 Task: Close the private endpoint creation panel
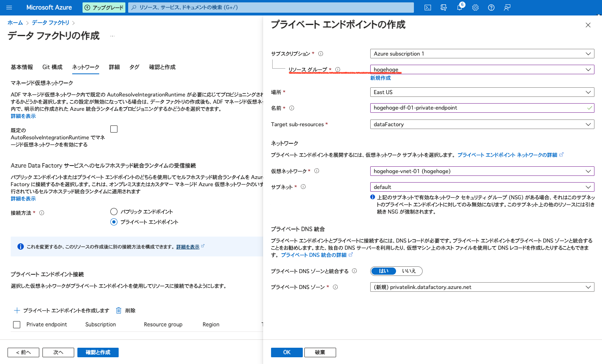tap(588, 25)
